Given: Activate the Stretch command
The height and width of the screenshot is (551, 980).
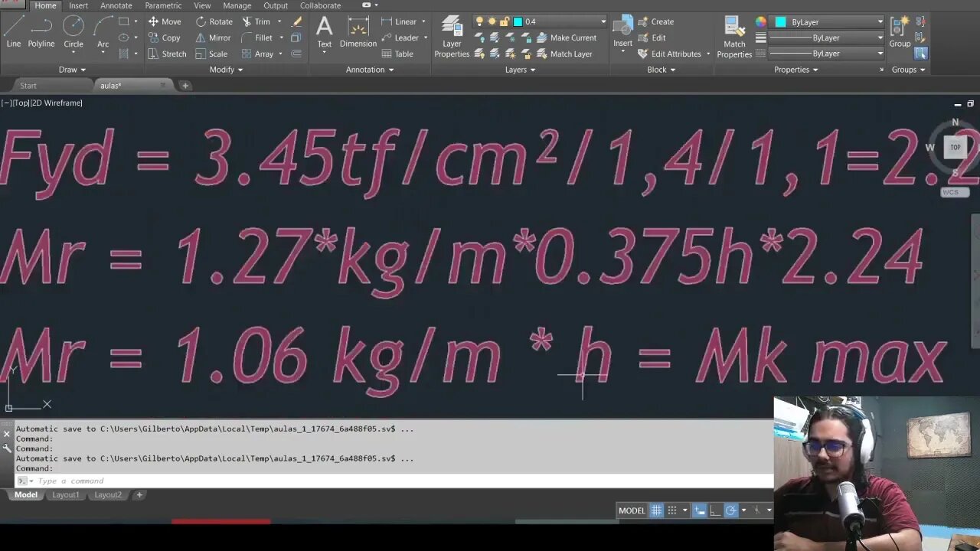Looking at the screenshot, I should point(167,54).
